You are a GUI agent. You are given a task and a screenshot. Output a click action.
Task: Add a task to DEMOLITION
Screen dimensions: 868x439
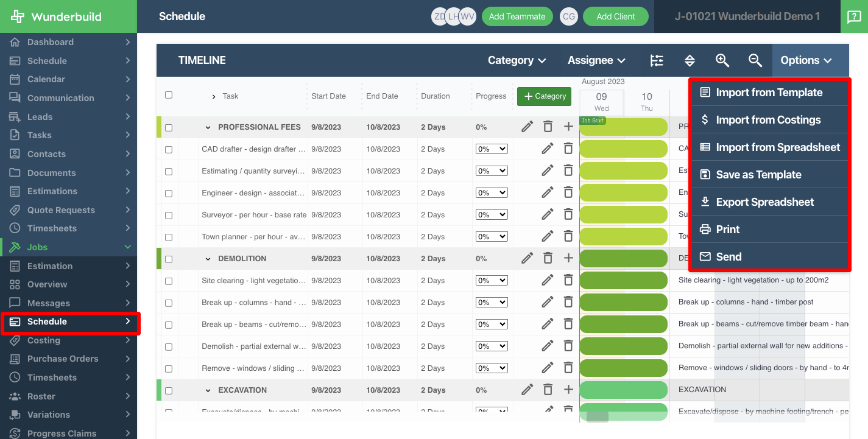tap(568, 258)
